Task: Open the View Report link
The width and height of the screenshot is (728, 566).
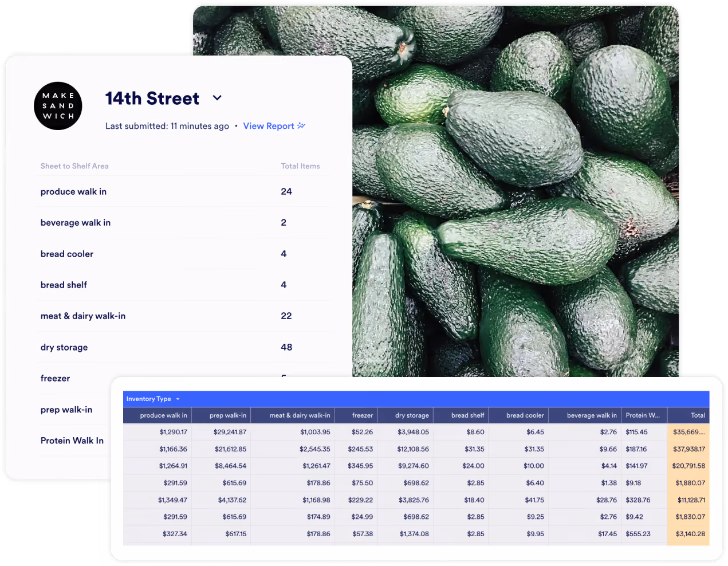Action: [x=269, y=126]
